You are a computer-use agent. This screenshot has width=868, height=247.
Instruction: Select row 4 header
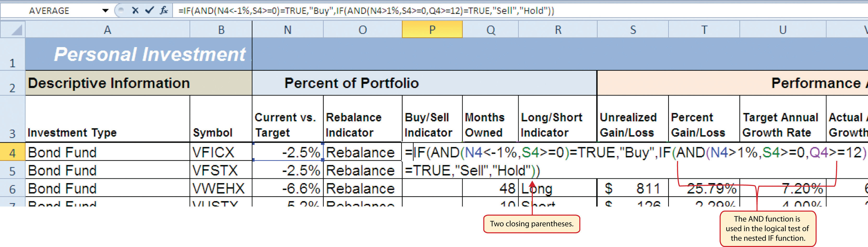(x=12, y=153)
